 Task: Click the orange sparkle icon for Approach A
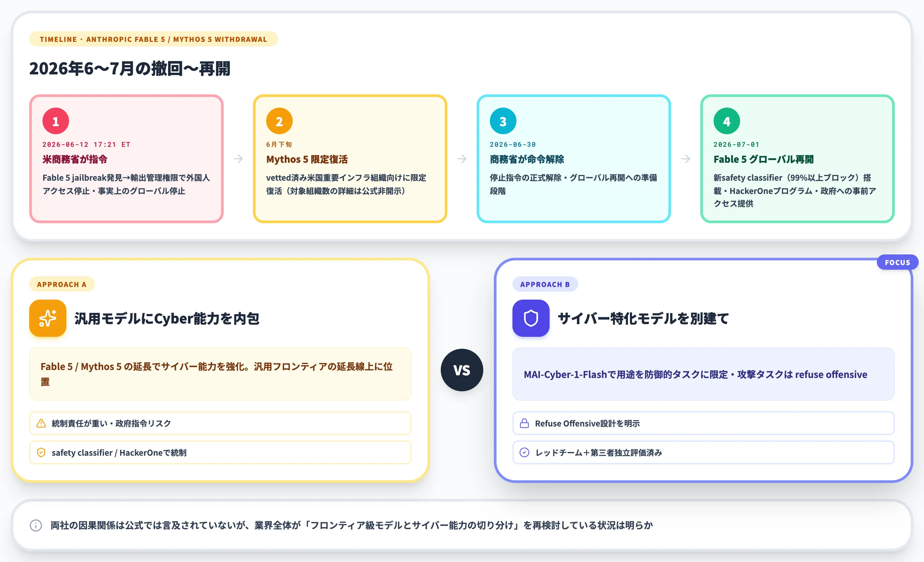click(47, 318)
